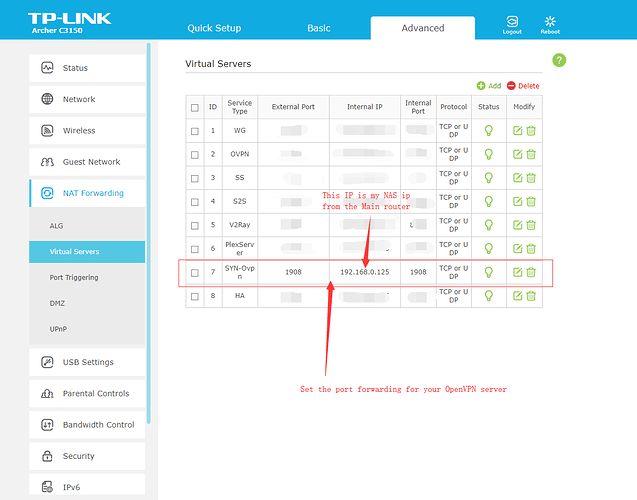Switch to the Basic tab
Viewport: 637px width, 500px height.
click(319, 28)
